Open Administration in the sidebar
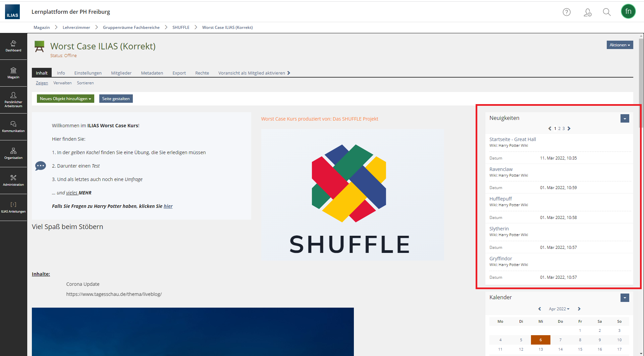644x356 pixels. point(13,180)
